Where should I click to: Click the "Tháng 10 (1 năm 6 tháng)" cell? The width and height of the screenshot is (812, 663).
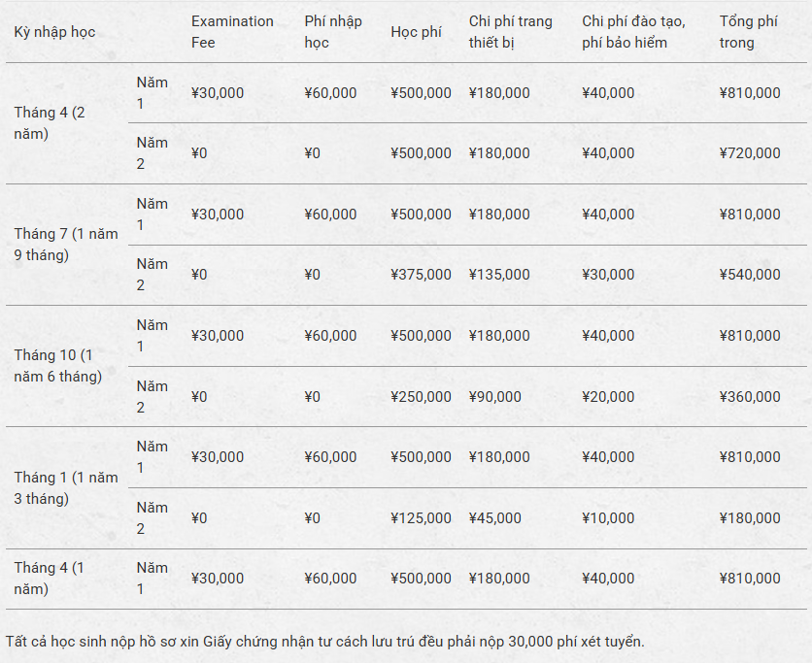point(57,366)
